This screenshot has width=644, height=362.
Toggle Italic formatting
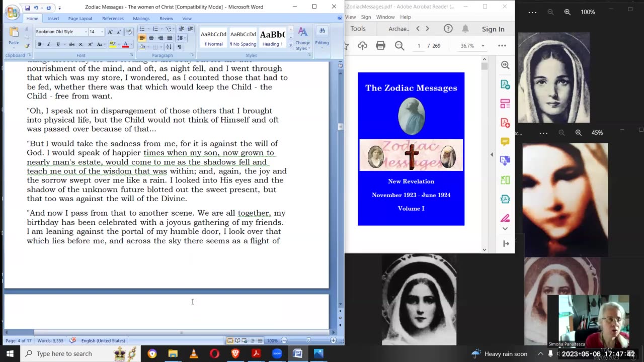(49, 44)
